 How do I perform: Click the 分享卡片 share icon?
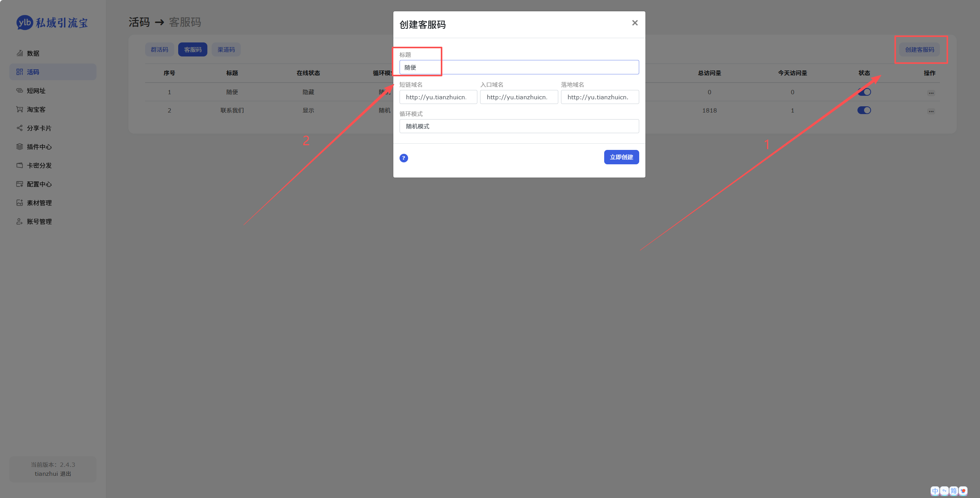[19, 128]
